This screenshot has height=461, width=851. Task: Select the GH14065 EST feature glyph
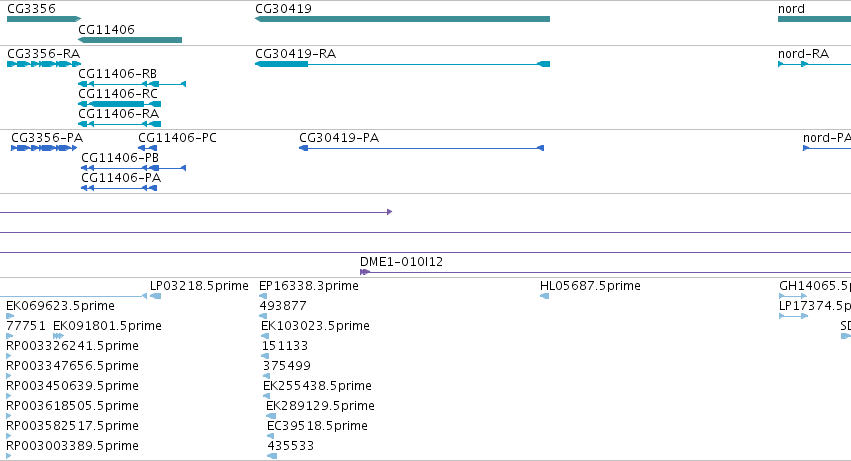(x=793, y=296)
